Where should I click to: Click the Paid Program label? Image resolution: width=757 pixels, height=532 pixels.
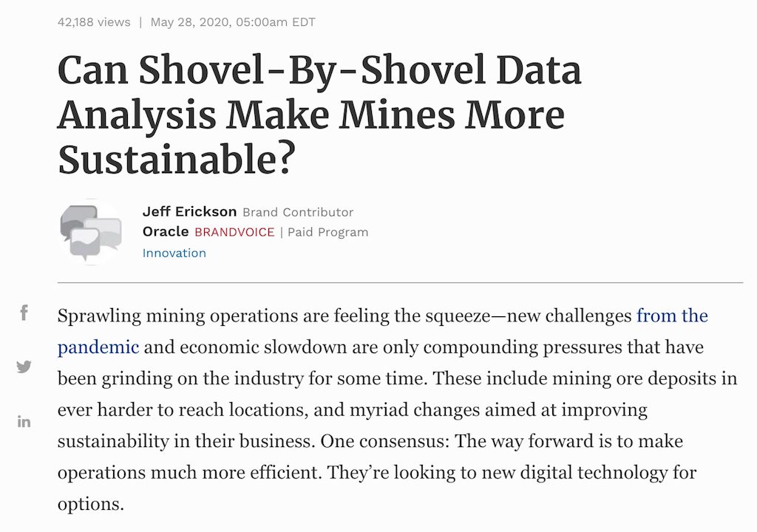pos(327,232)
